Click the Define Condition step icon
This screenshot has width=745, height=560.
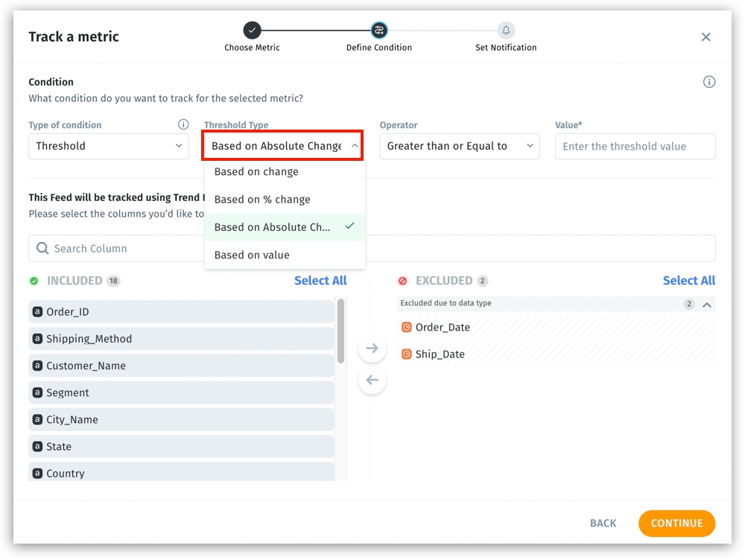pyautogui.click(x=379, y=31)
